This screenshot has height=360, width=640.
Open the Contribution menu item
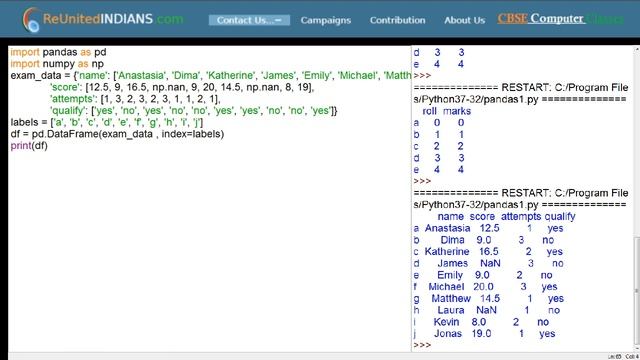click(x=398, y=20)
